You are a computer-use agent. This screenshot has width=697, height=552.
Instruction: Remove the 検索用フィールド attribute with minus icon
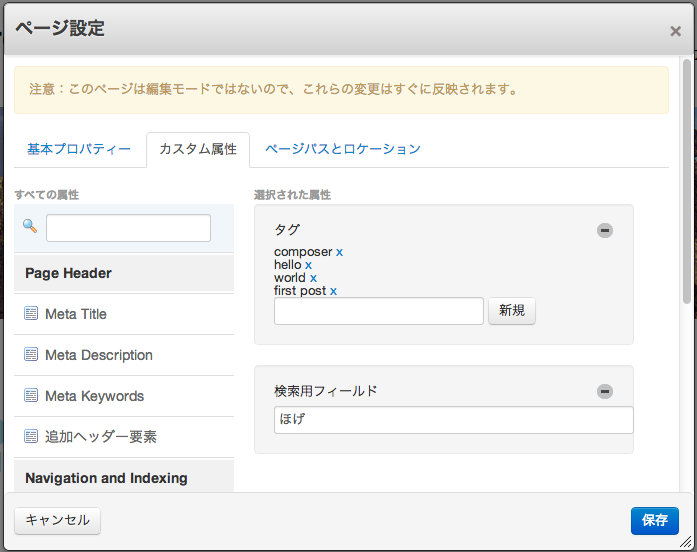(x=604, y=391)
